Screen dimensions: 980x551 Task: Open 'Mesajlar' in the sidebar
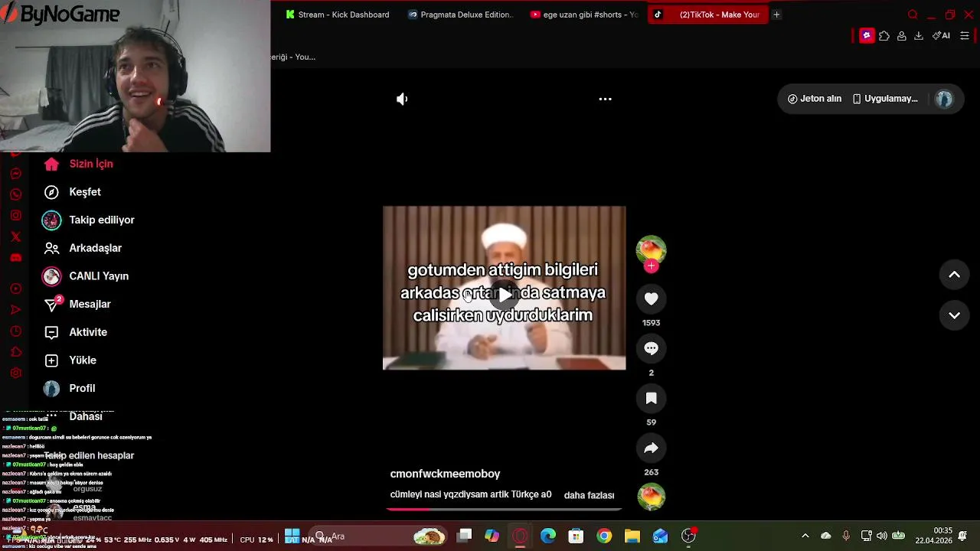(x=77, y=305)
